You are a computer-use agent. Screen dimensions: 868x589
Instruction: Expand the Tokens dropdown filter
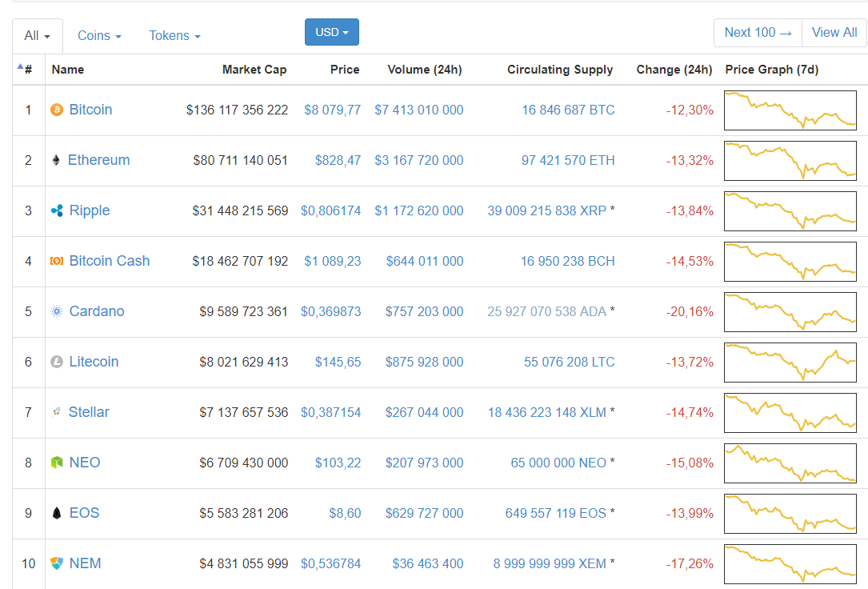(x=174, y=36)
